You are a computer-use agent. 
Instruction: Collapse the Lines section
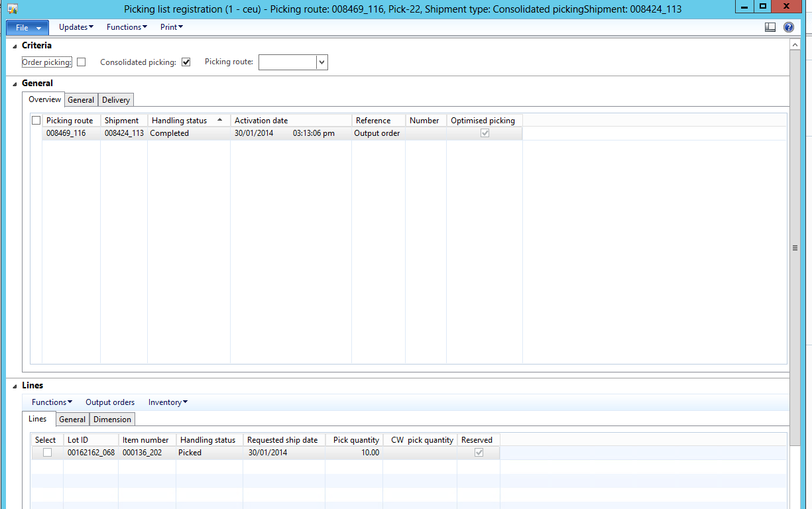pyautogui.click(x=15, y=386)
